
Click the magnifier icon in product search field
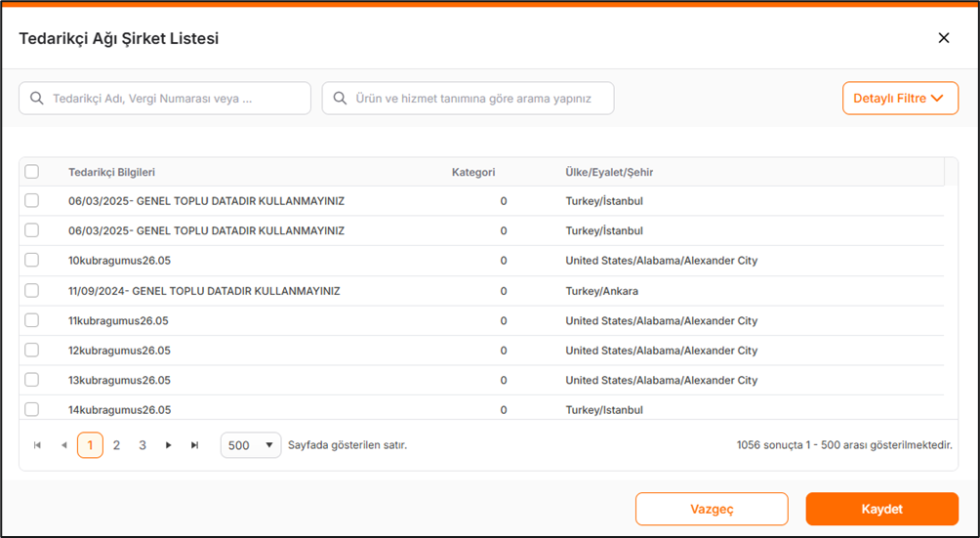click(341, 99)
